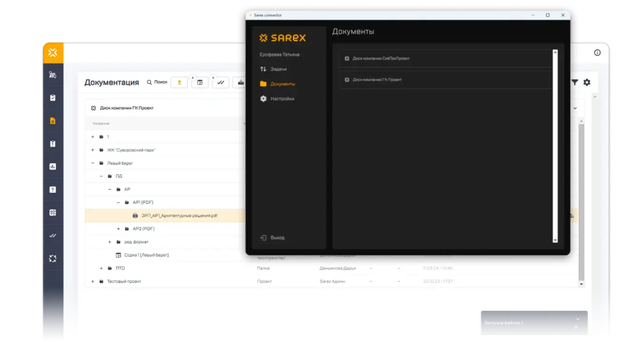Click the info icon in top right corner
This screenshot has height=360, width=644.
click(x=597, y=53)
